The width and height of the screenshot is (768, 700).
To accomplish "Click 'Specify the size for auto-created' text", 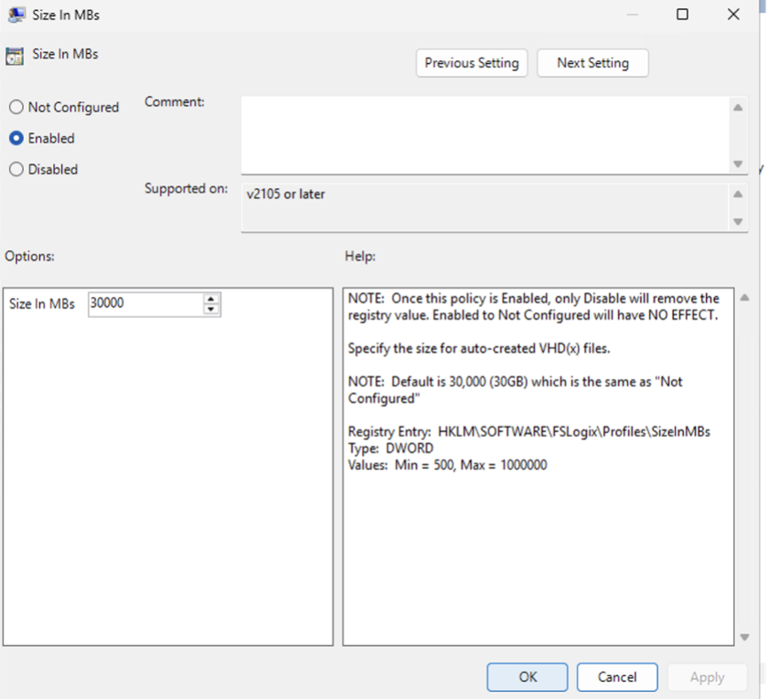I will (479, 348).
